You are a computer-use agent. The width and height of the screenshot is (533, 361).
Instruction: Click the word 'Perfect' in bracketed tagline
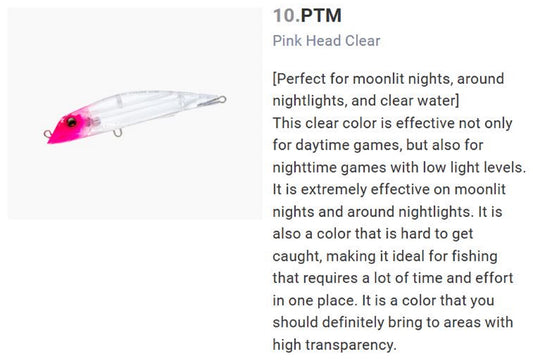pyautogui.click(x=301, y=79)
